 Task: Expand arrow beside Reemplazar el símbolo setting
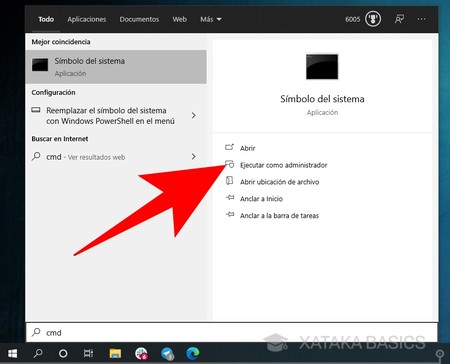click(x=194, y=115)
